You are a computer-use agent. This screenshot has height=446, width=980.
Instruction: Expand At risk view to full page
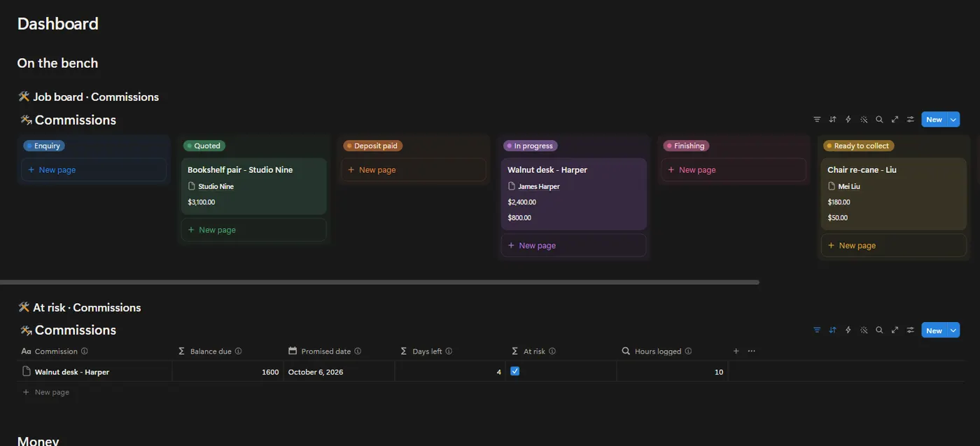click(895, 330)
